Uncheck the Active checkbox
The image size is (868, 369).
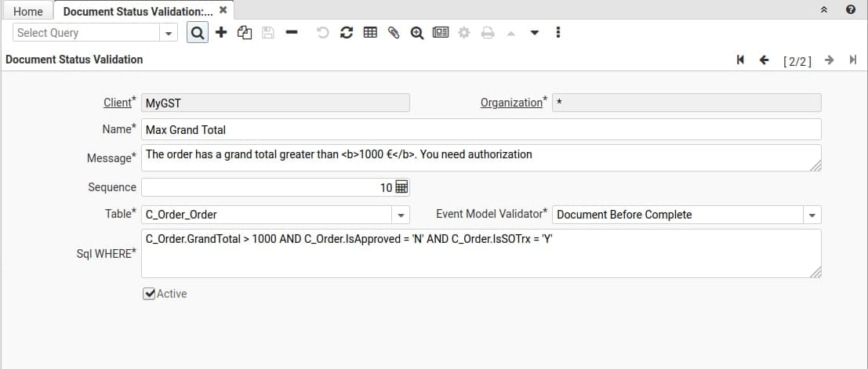(x=149, y=294)
